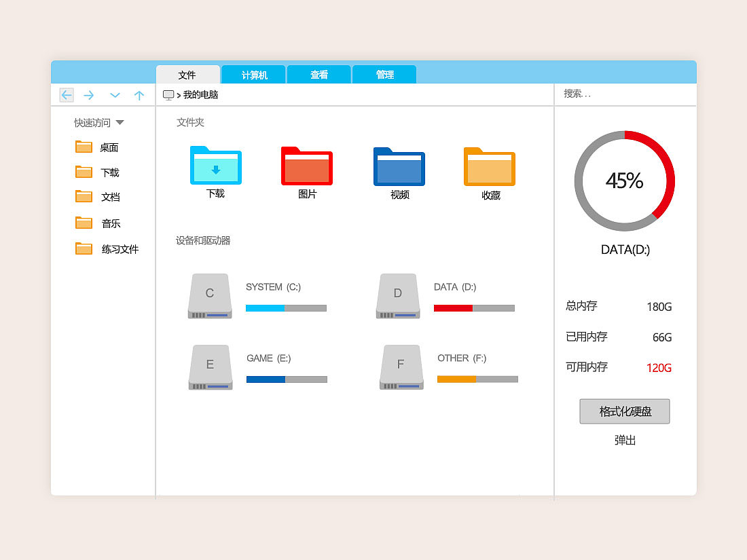Collapse the 快速访问 triangle
The width and height of the screenshot is (747, 560).
pyautogui.click(x=120, y=123)
